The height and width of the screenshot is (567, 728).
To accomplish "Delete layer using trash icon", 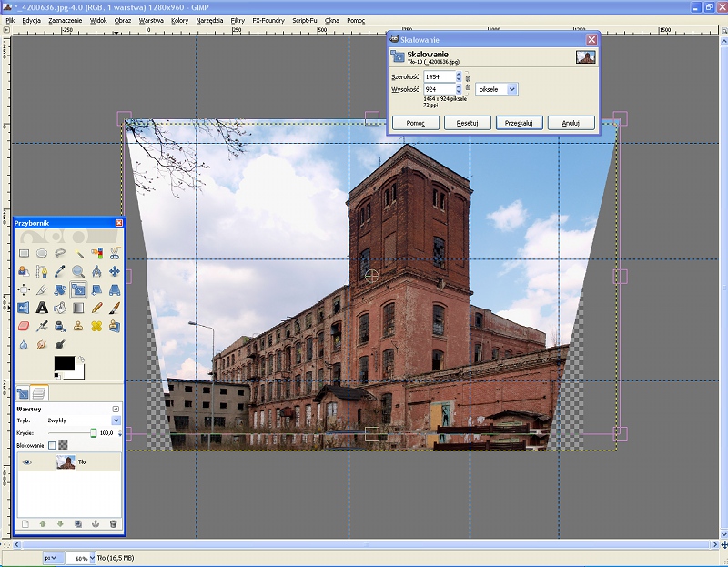I will (113, 523).
